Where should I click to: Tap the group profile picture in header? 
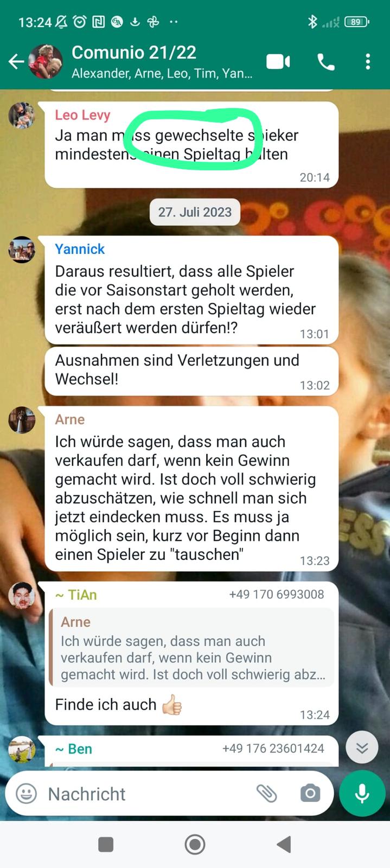pyautogui.click(x=45, y=61)
